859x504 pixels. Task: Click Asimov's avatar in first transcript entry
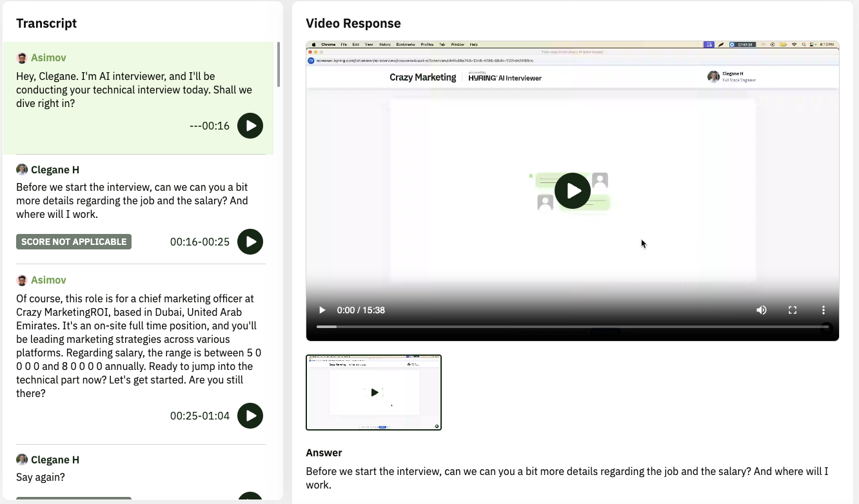pyautogui.click(x=22, y=58)
